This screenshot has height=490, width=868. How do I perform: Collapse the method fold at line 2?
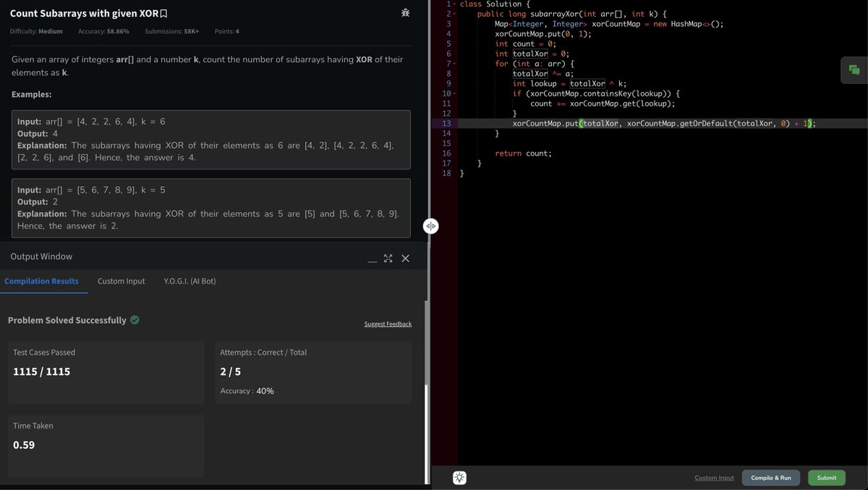[x=453, y=14]
